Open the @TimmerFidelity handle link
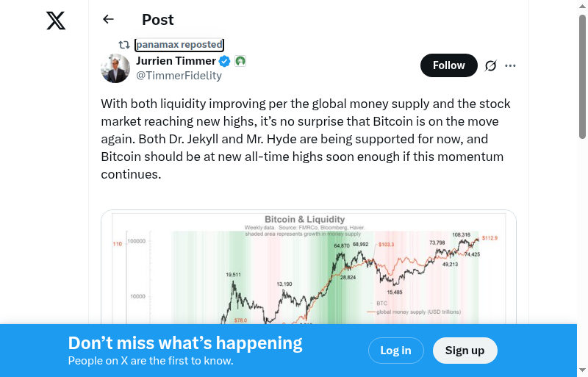Image resolution: width=588 pixels, height=377 pixels. click(179, 75)
